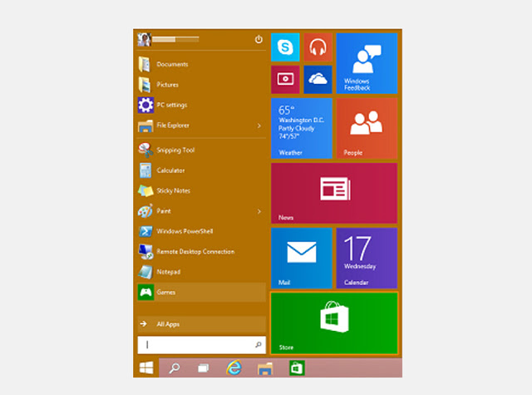Open the Store from the taskbar

click(x=297, y=368)
